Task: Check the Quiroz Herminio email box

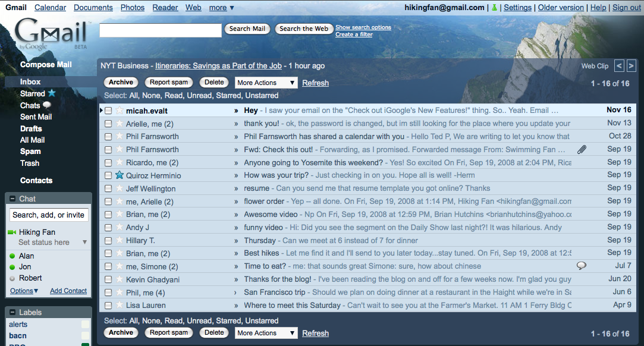Action: [x=108, y=175]
